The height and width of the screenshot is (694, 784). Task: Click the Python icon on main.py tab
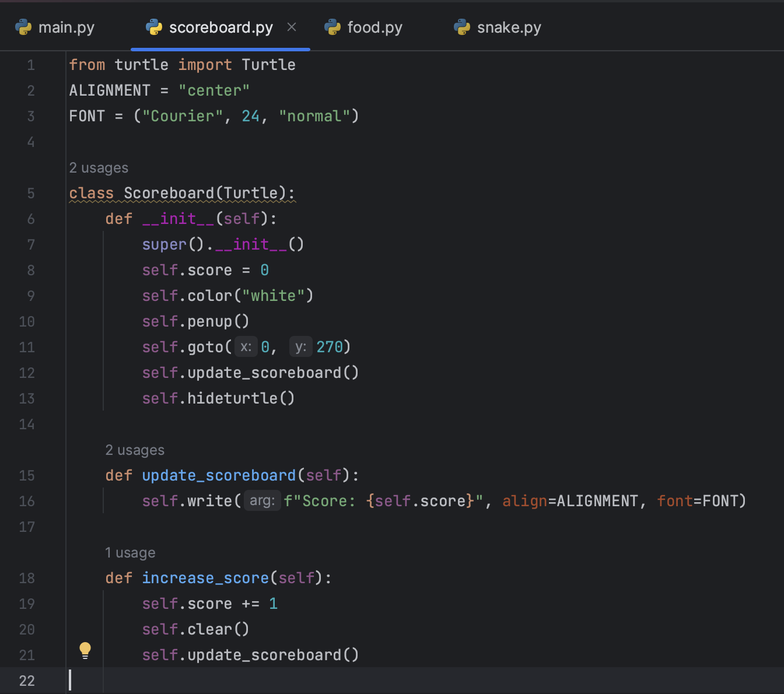tap(23, 27)
